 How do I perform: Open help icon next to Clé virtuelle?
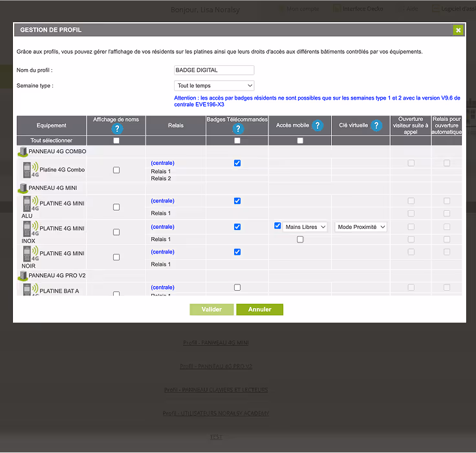(x=376, y=125)
